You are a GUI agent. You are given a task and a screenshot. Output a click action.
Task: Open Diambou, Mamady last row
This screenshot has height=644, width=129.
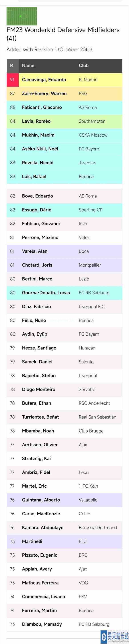[64, 624]
